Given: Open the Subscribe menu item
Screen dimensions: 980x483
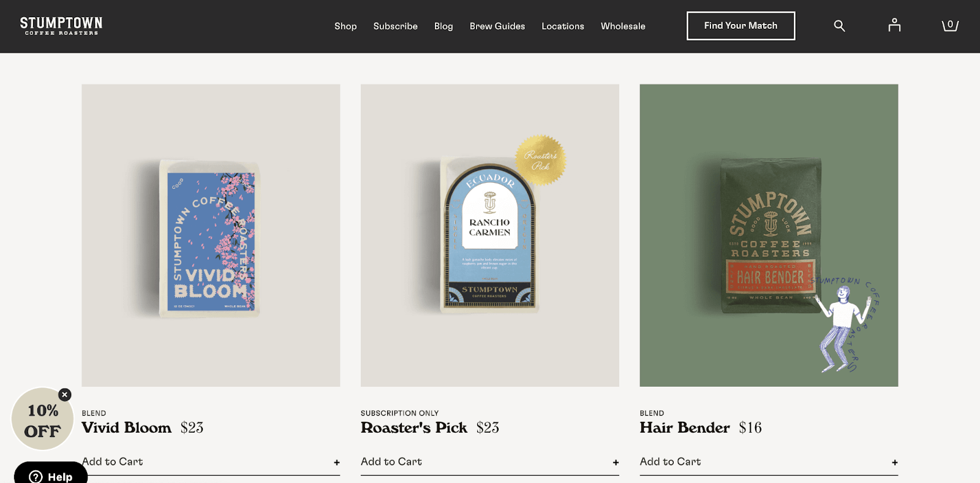Looking at the screenshot, I should click(395, 26).
